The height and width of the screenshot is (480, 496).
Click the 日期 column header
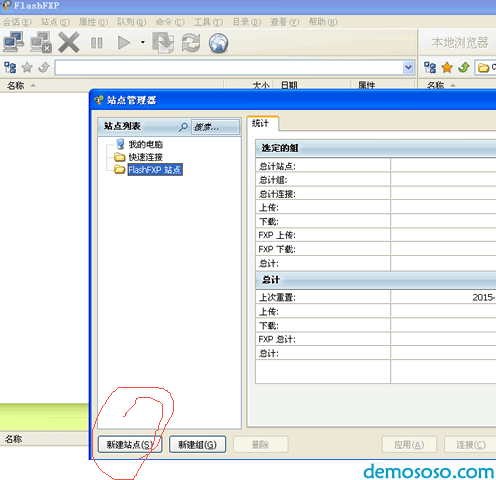tap(289, 85)
